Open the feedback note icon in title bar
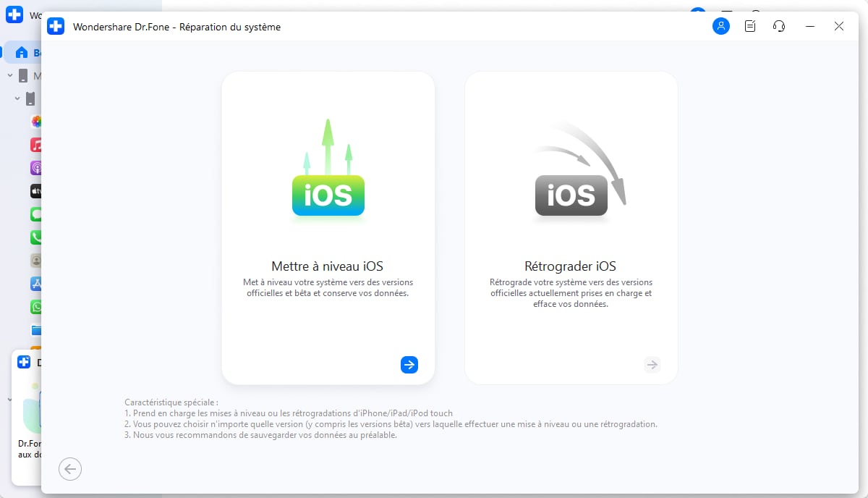Screen dimensions: 868x498 [750, 26]
